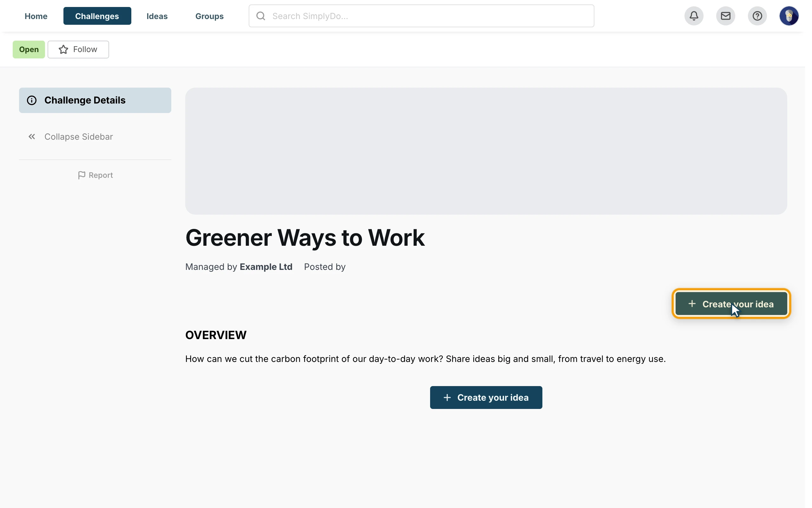812x508 pixels.
Task: Click the double-chevron collapse sidebar icon
Action: [x=32, y=137]
